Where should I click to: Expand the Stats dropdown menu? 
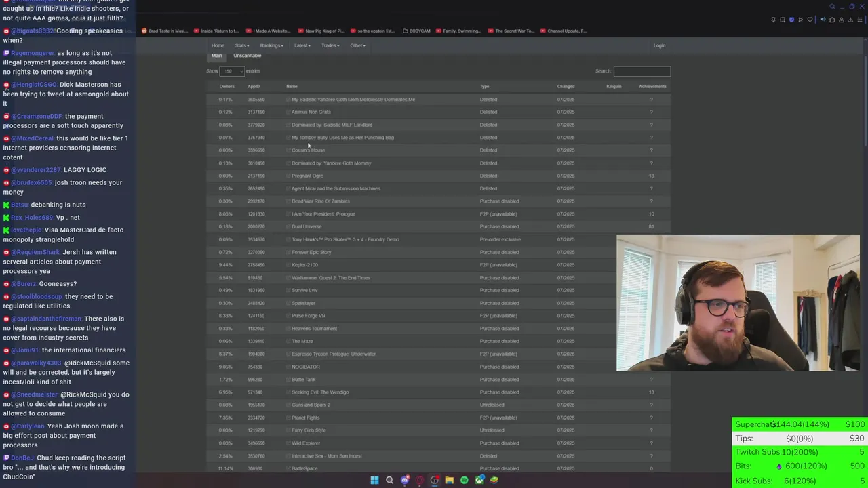coord(242,45)
